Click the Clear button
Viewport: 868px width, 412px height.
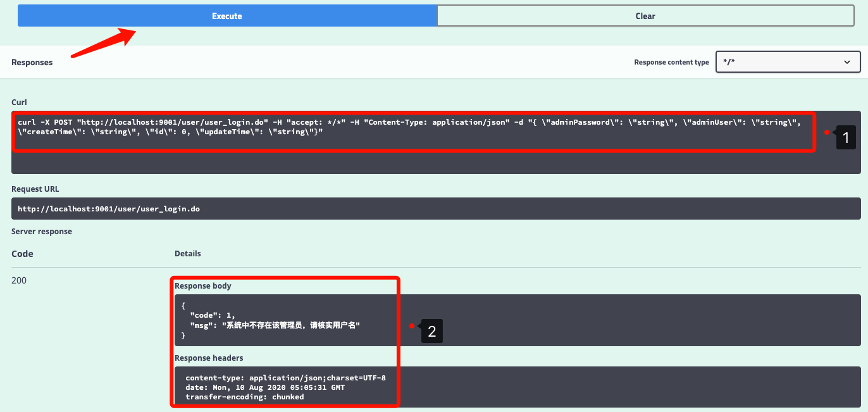645,16
